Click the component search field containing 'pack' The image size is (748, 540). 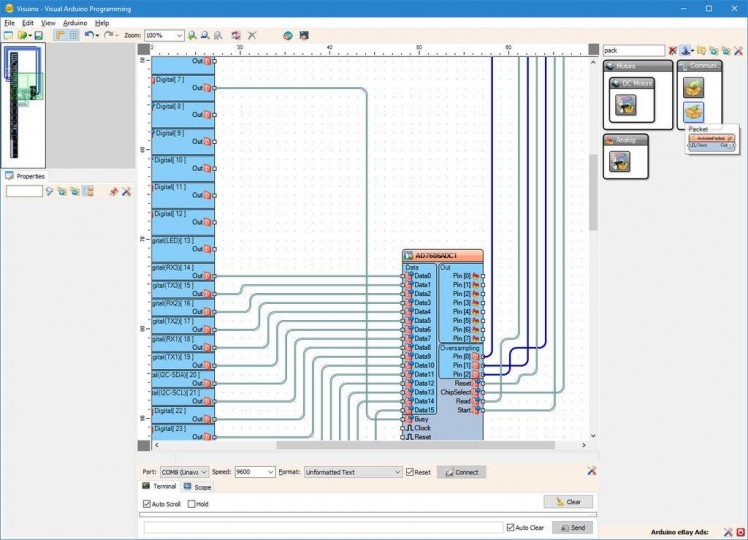[633, 50]
